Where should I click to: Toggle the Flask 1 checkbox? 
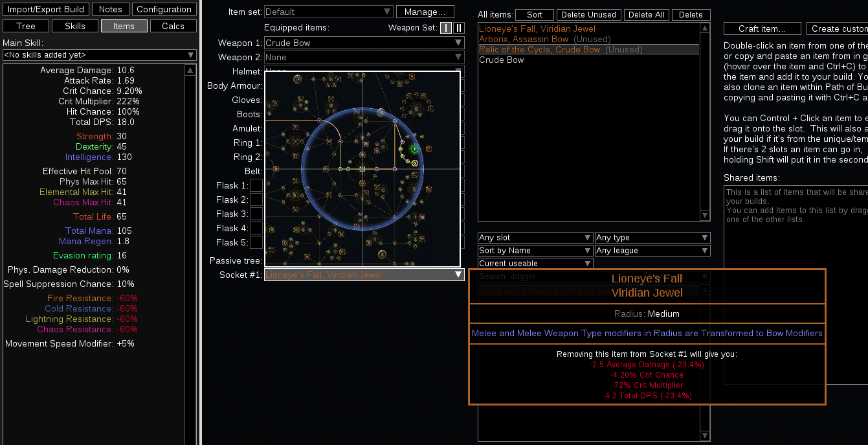pos(256,185)
